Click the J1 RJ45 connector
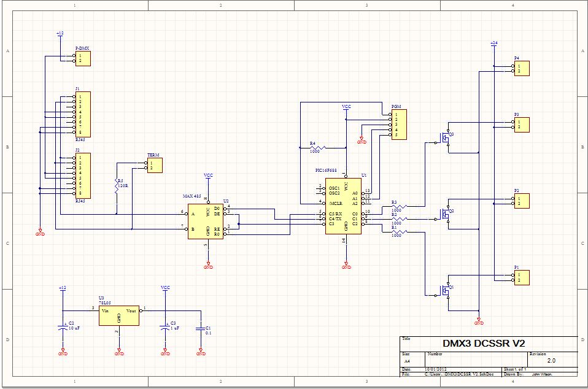The height and width of the screenshot is (389, 588). [x=82, y=114]
